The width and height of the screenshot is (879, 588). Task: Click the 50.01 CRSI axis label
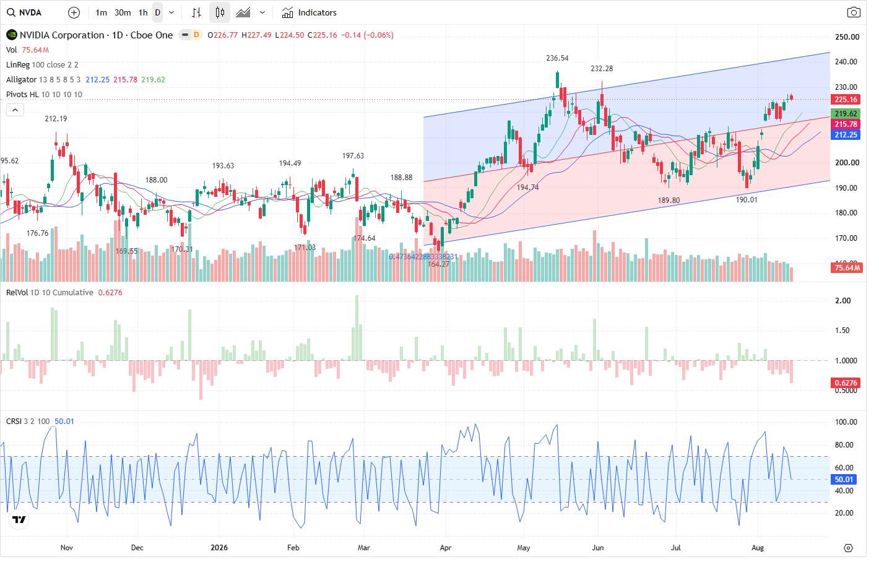click(x=844, y=479)
